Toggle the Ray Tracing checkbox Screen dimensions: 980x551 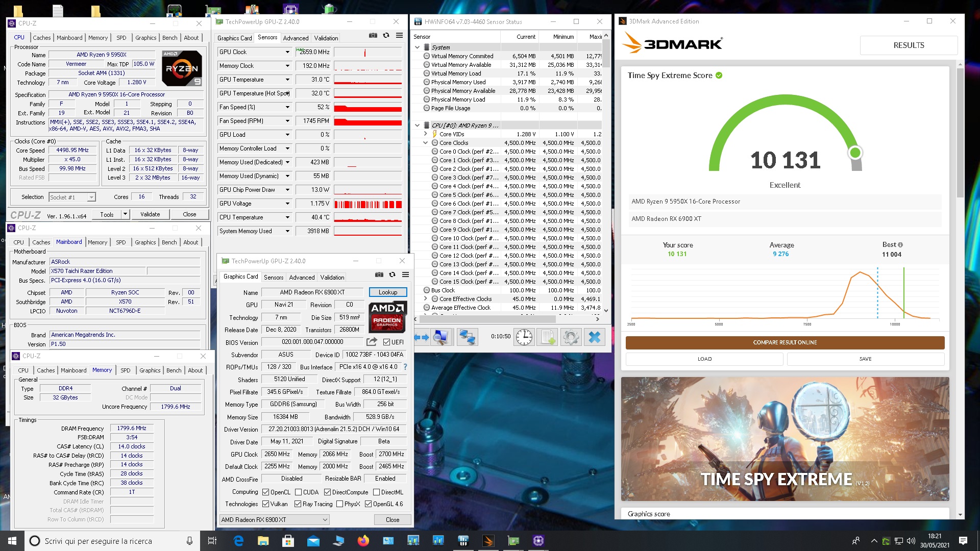[298, 504]
